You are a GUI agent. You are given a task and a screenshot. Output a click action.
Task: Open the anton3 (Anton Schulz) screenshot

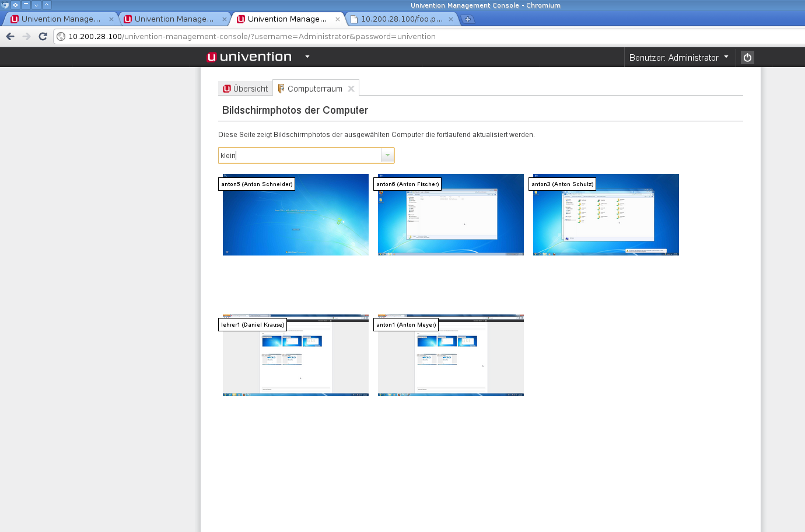pos(606,215)
